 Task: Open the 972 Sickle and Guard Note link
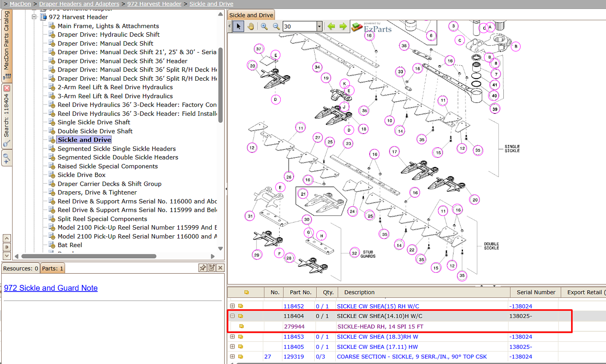tap(51, 288)
